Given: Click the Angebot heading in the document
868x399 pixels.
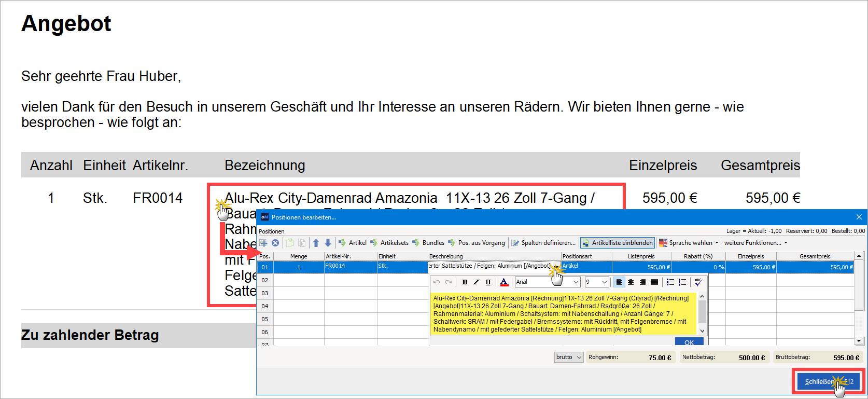Looking at the screenshot, I should (x=66, y=24).
